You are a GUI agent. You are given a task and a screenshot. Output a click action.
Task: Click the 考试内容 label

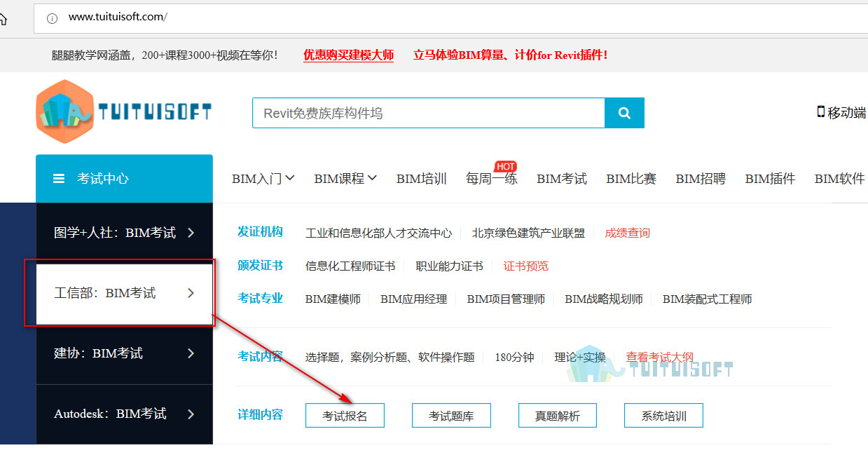[260, 356]
